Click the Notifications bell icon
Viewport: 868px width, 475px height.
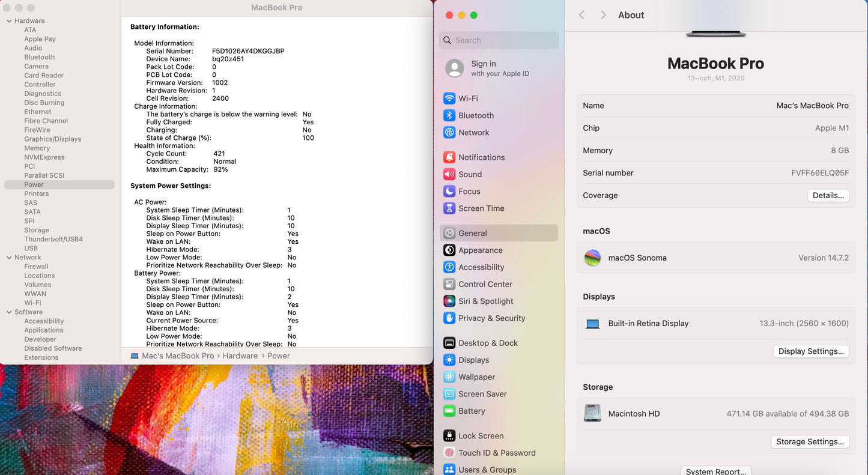(449, 157)
